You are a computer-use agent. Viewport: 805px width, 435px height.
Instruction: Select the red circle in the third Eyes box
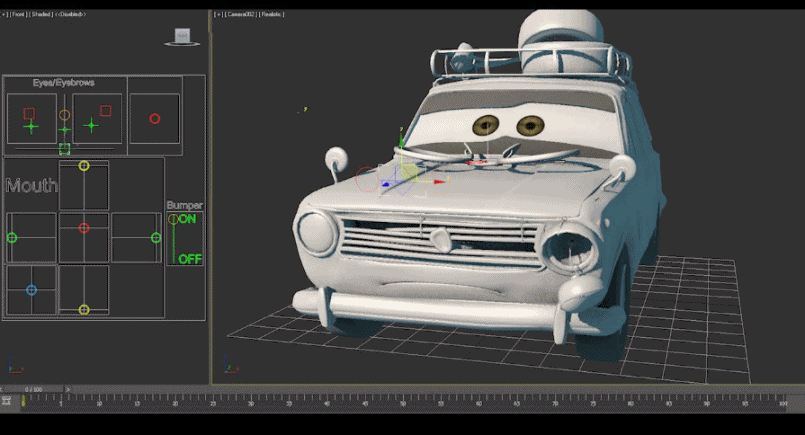[155, 119]
